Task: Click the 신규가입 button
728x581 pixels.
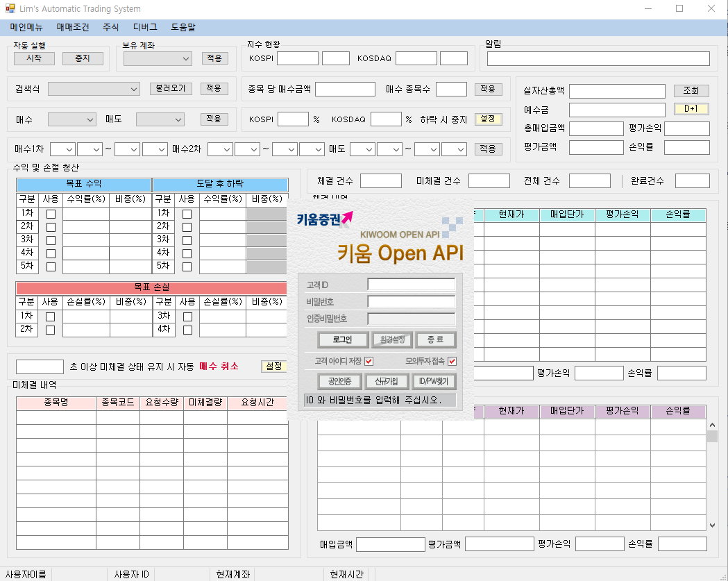Action: coord(387,381)
